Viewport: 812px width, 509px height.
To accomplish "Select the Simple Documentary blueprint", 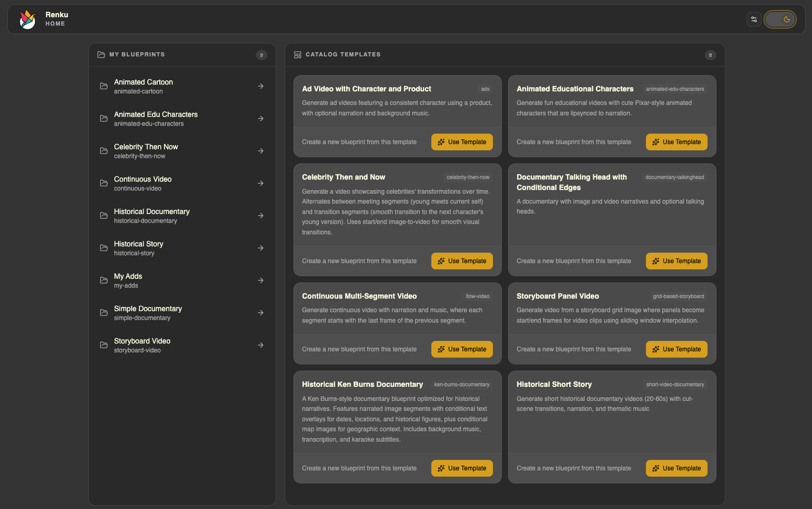I will pyautogui.click(x=148, y=313).
